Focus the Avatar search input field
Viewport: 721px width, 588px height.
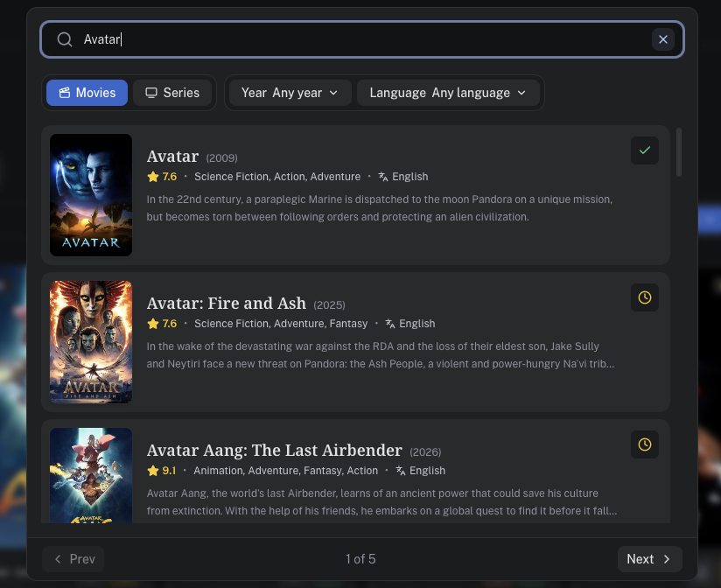coord(362,39)
